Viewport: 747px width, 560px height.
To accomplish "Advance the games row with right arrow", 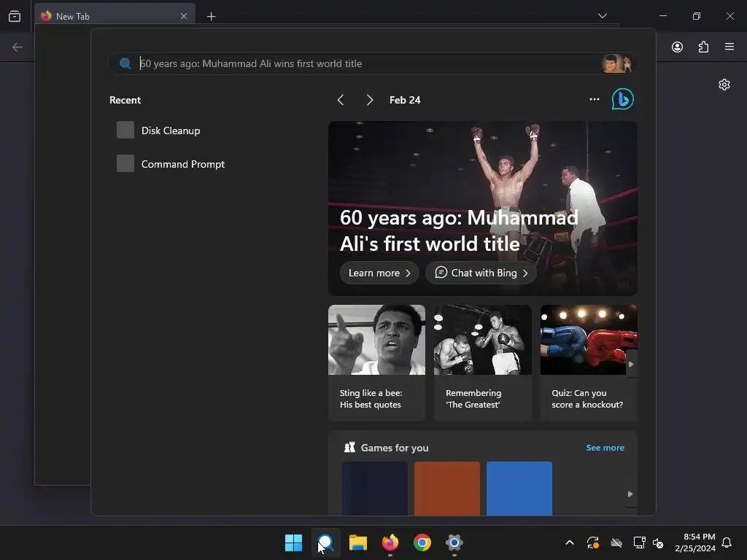I will (x=630, y=494).
